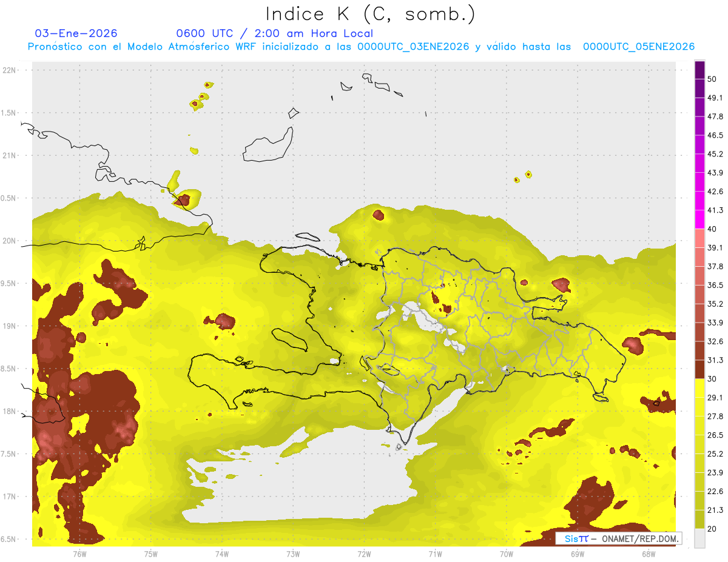Click the "27.8" color scale value
This screenshot has width=728, height=562.
pyautogui.click(x=716, y=416)
